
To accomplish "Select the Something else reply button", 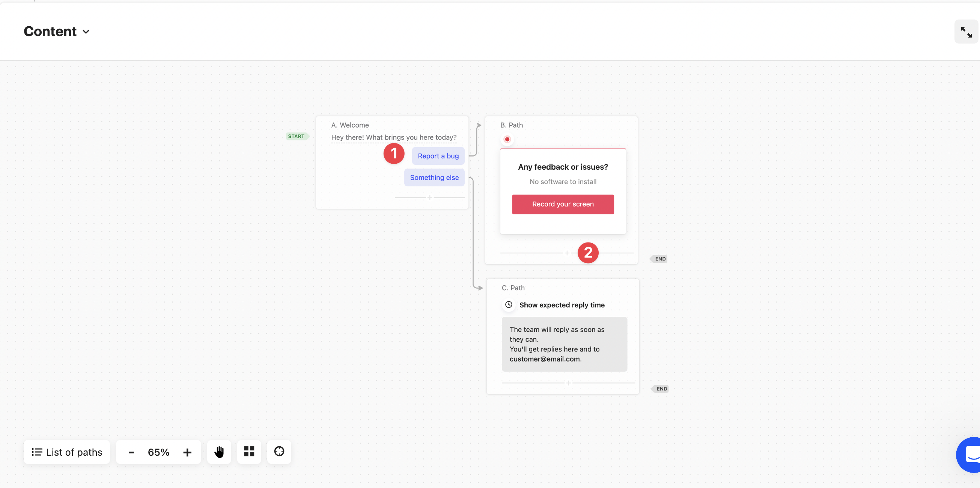I will [x=434, y=178].
